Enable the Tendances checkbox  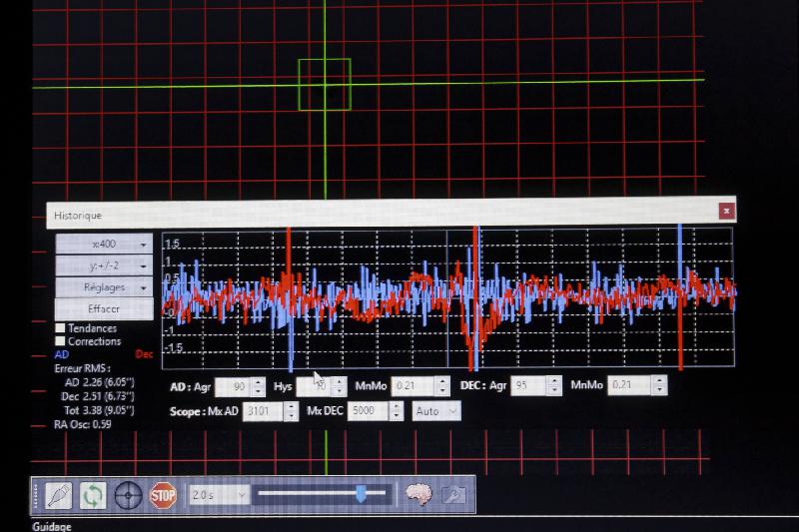coord(60,327)
